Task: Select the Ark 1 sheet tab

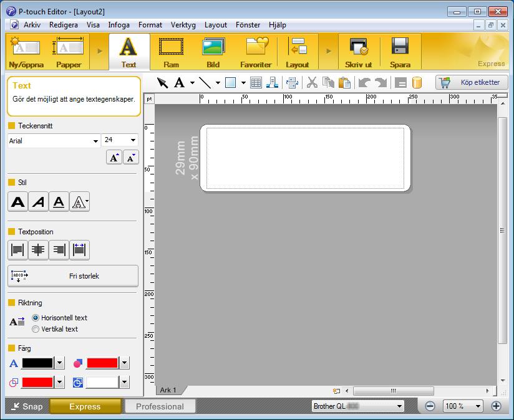Action: 168,390
